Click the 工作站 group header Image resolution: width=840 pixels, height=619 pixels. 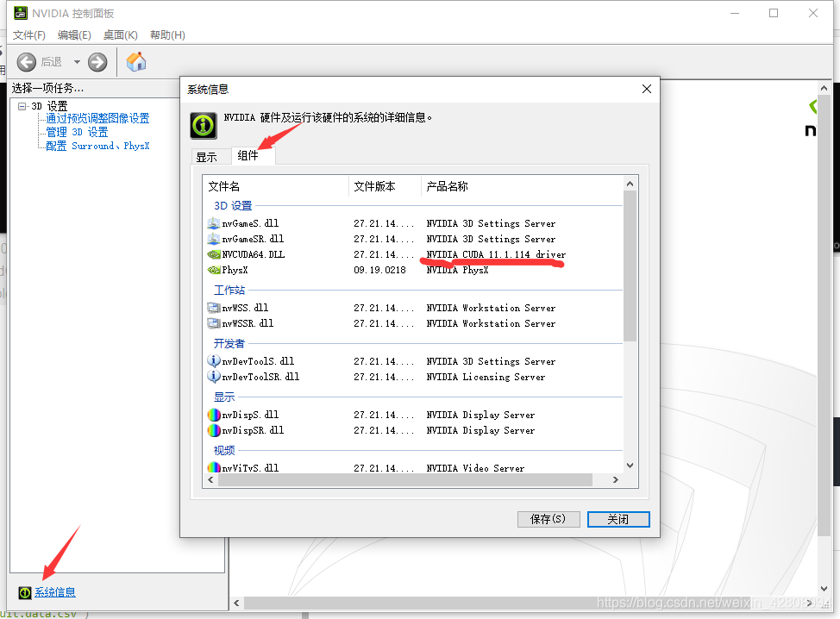coord(229,291)
